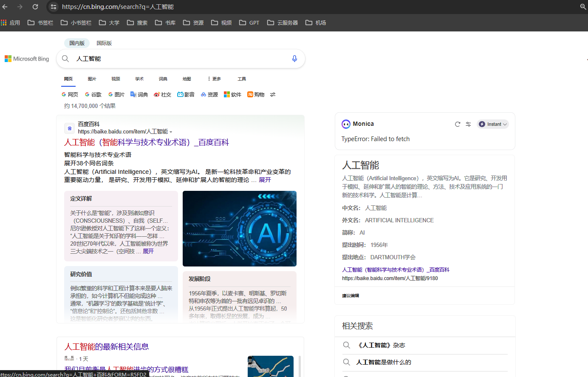Click the news chart thumbnail image
Viewport: 588px width, 377px height.
coord(271,366)
